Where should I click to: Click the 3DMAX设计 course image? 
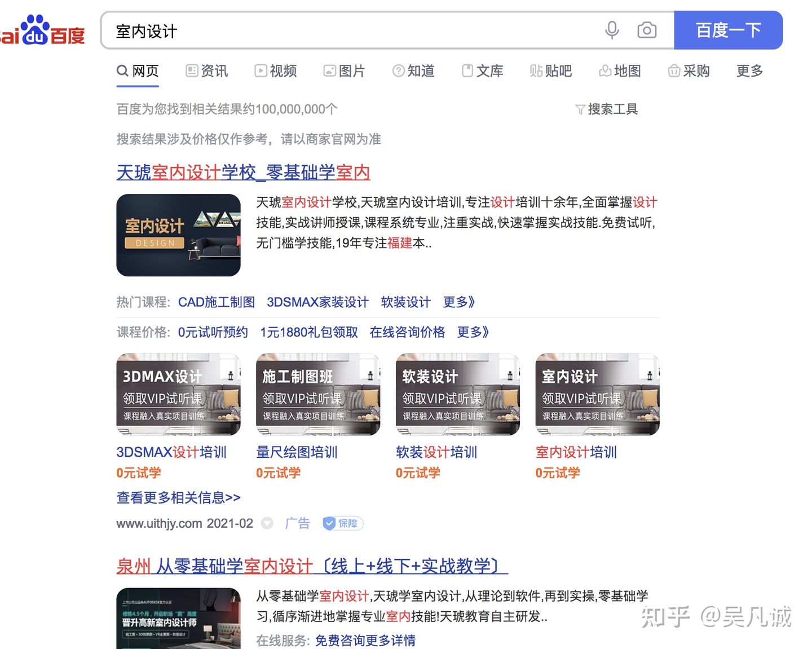click(178, 394)
